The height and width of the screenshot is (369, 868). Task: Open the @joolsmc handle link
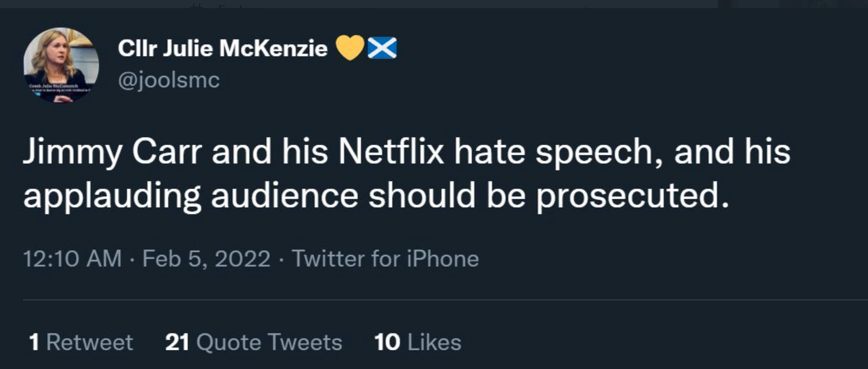pos(168,80)
